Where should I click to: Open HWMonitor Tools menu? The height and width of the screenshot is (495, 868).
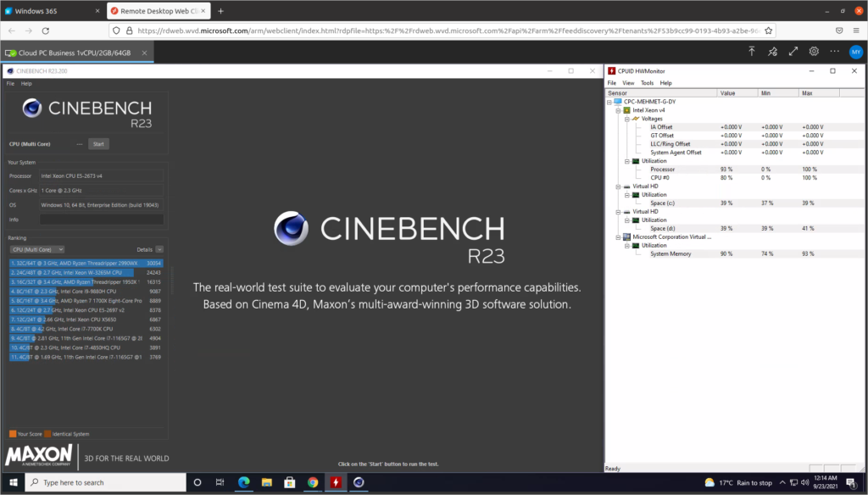[647, 83]
